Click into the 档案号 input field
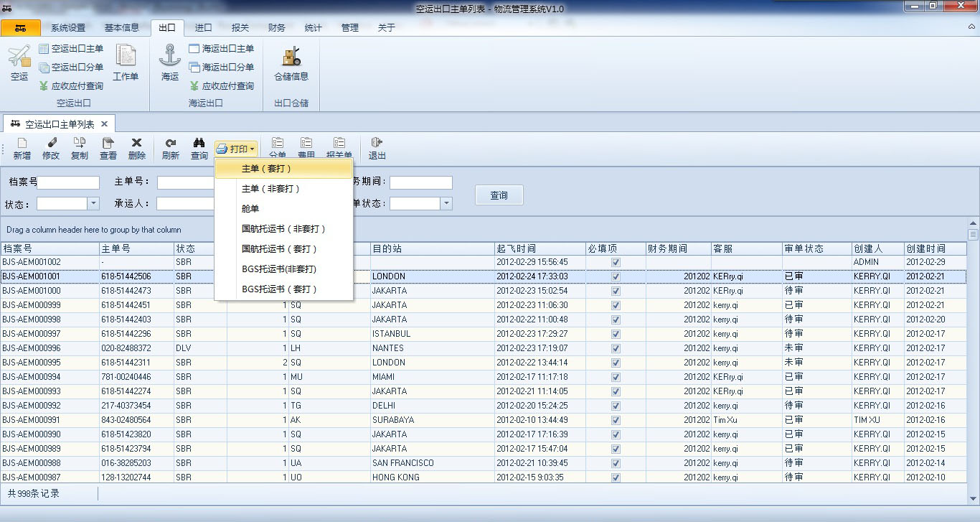Screen dimensions: 980x522 (x=69, y=182)
